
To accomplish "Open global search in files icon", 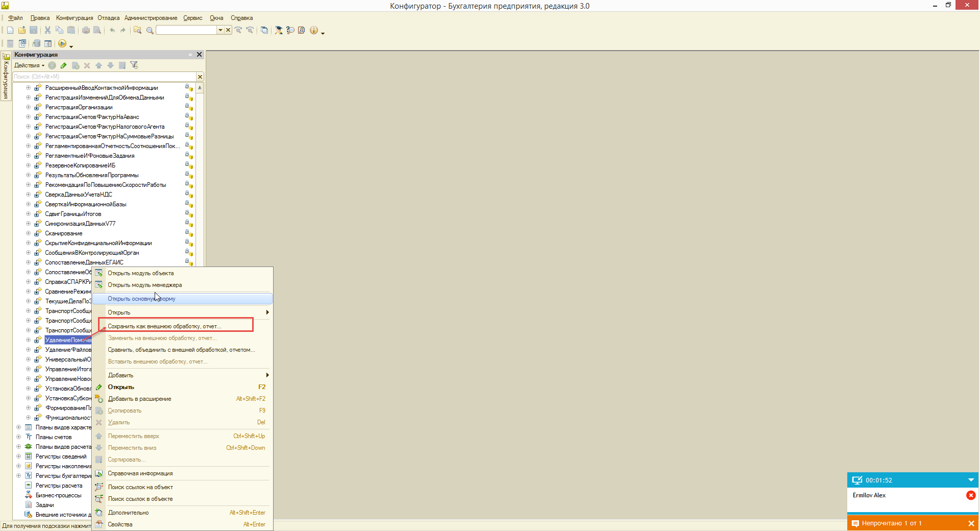I will tap(137, 30).
